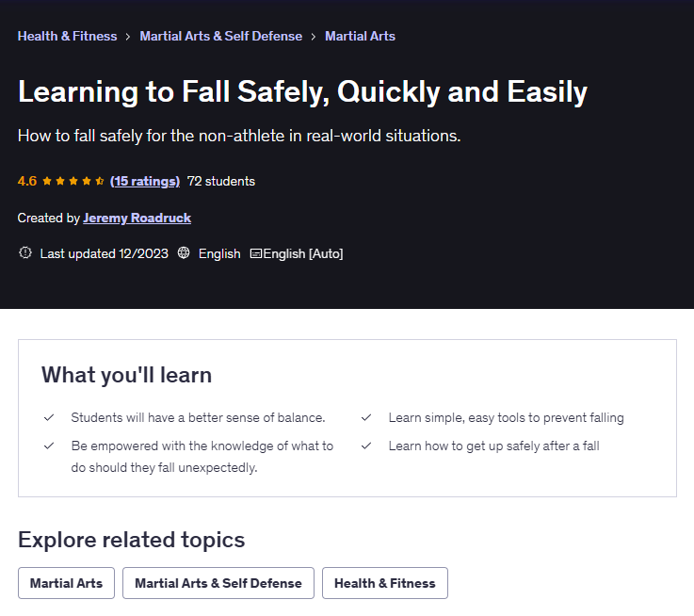Viewport: 694px width, 616px height.
Task: Select the Martial Arts related topic button
Action: point(66,583)
